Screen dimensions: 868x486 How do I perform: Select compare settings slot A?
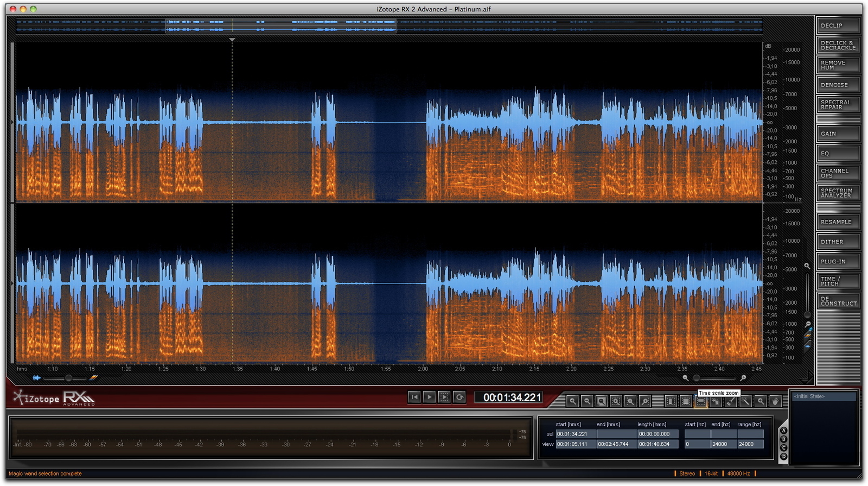coord(783,431)
